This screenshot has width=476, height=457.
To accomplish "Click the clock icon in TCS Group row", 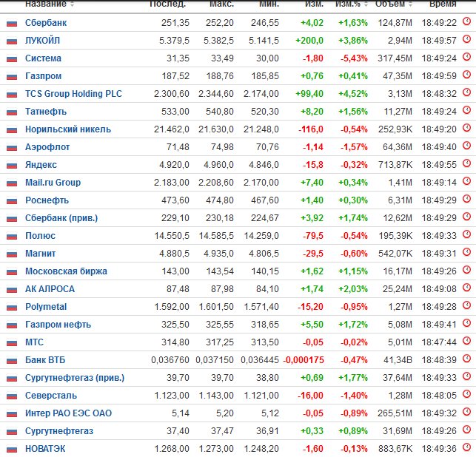I will pyautogui.click(x=466, y=92).
